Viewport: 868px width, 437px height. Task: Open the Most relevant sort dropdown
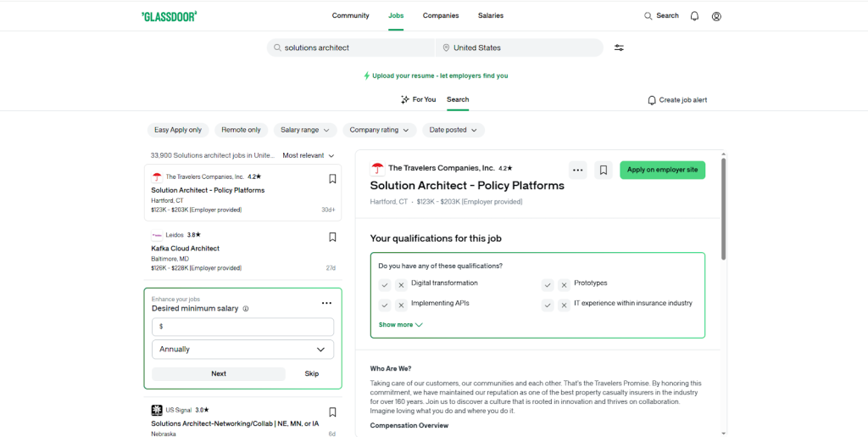click(309, 155)
